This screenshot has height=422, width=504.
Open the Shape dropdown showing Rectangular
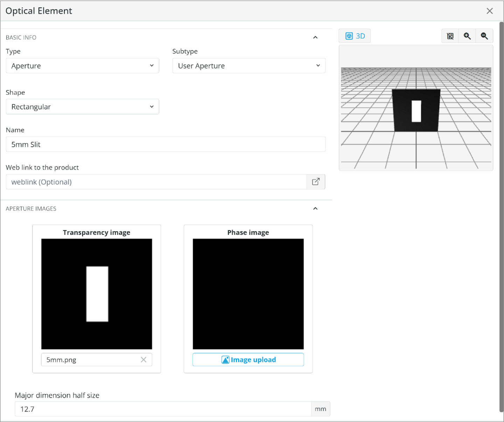[83, 107]
